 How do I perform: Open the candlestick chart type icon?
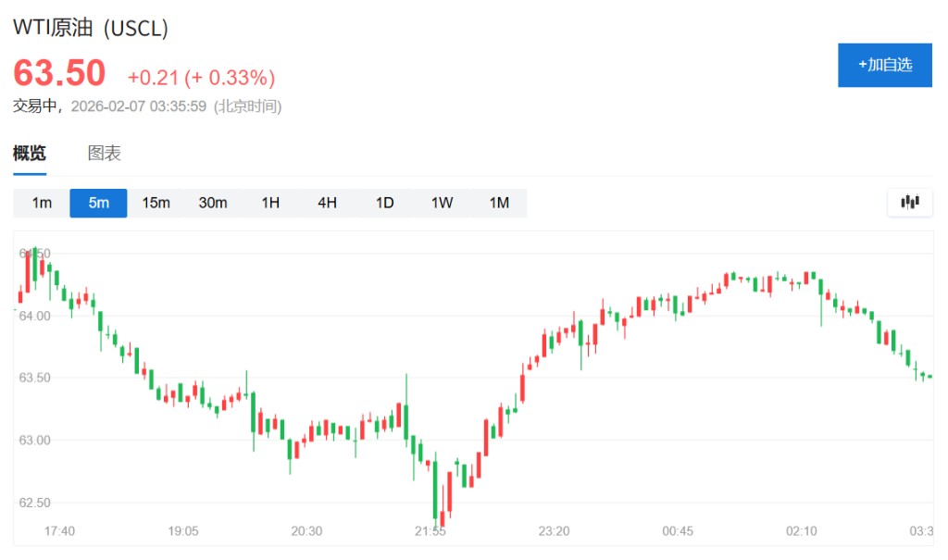click(x=909, y=203)
